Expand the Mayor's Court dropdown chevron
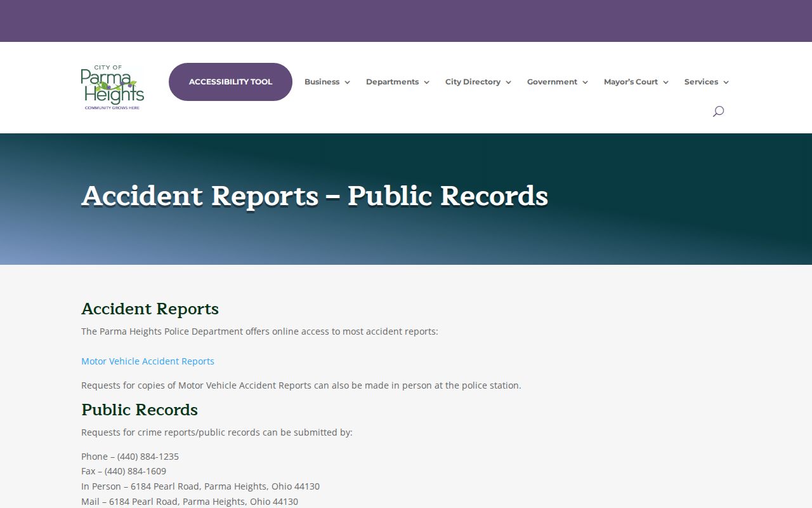 [665, 83]
